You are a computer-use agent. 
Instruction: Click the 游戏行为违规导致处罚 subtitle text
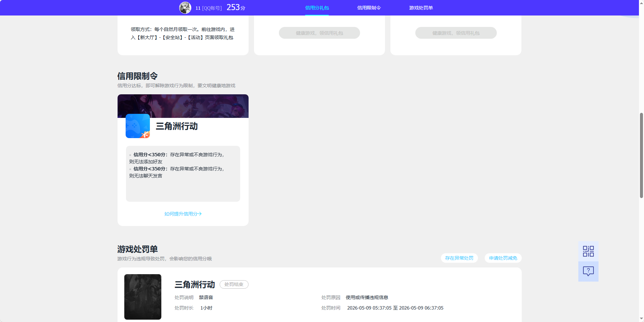tap(164, 259)
